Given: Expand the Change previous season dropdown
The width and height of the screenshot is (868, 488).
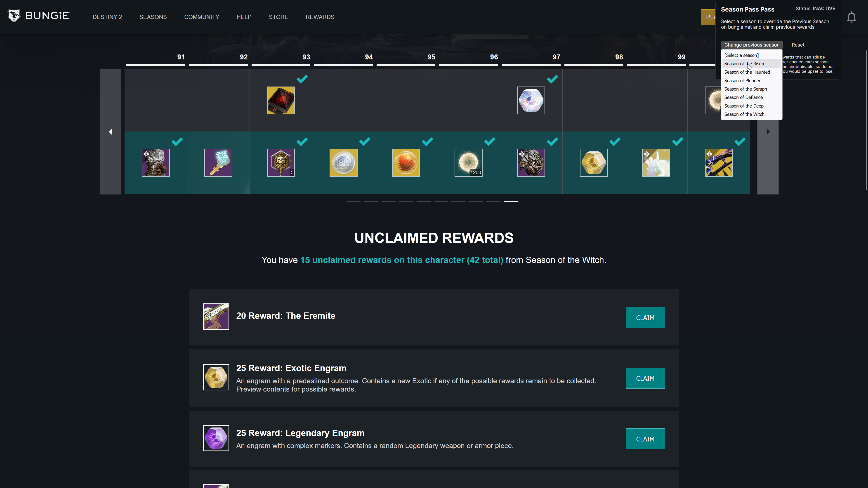Looking at the screenshot, I should pyautogui.click(x=752, y=45).
